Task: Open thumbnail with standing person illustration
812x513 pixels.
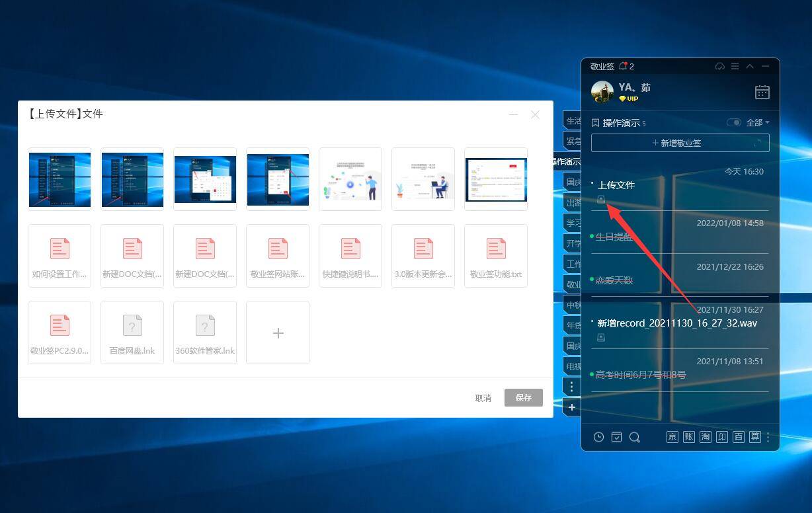Action: pos(350,179)
